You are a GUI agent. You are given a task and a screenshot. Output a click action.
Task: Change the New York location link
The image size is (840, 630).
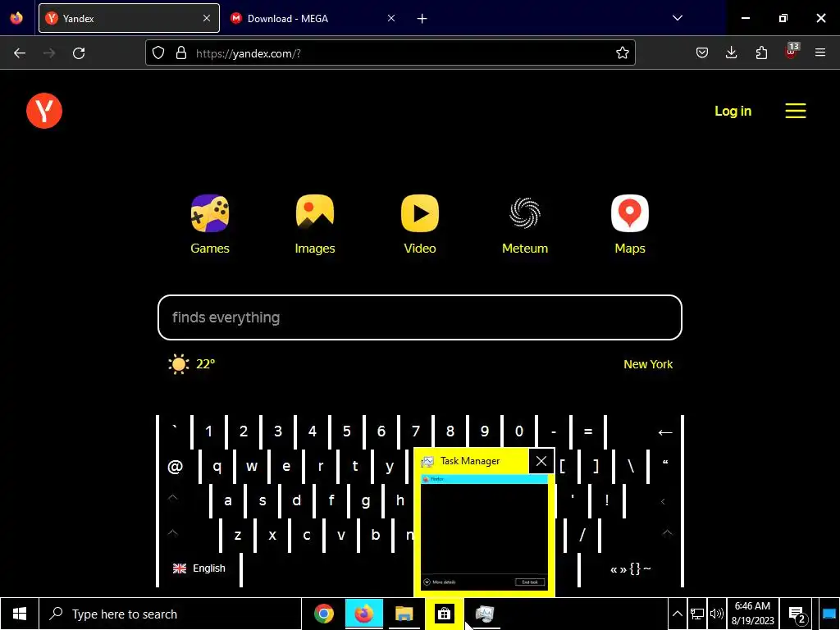tap(648, 364)
